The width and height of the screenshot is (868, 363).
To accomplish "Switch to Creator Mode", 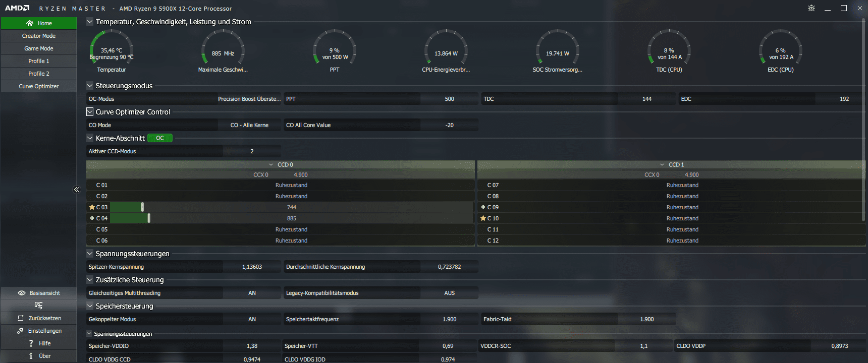I will [x=39, y=36].
